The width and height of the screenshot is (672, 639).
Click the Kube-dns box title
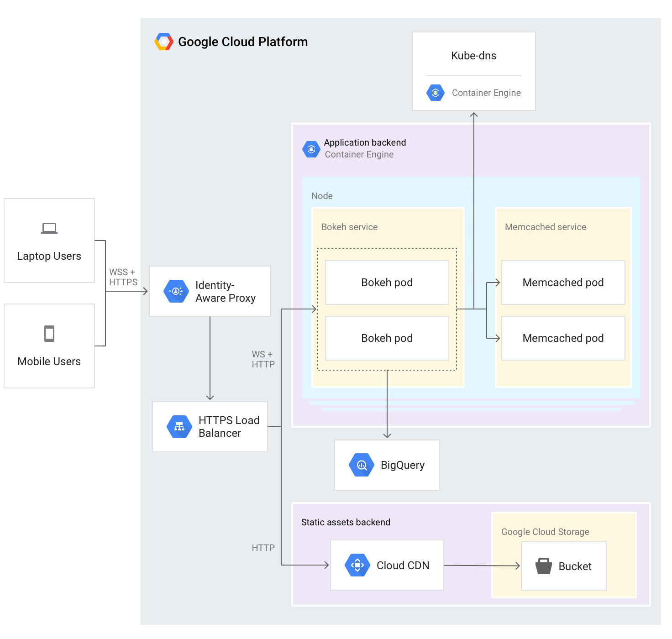[x=473, y=55]
